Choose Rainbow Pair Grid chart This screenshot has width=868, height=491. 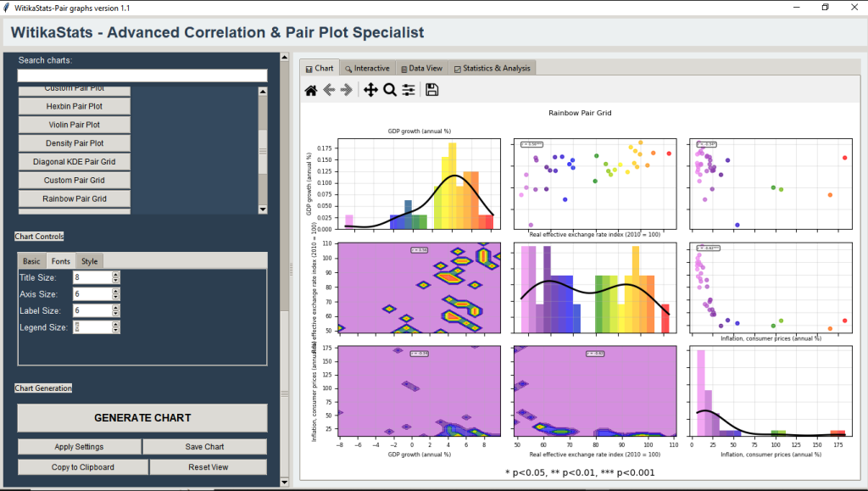pyautogui.click(x=75, y=198)
